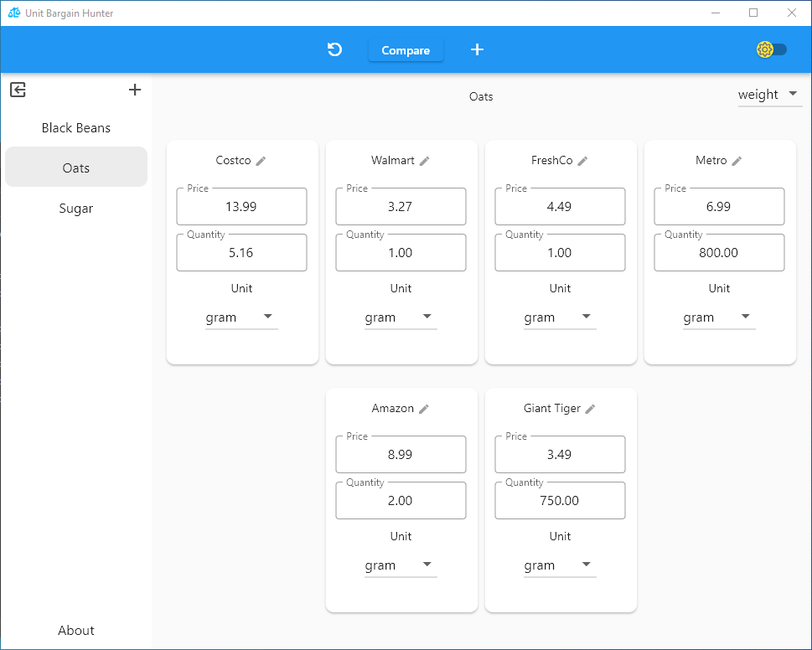Click Costco's Price field 13.99
The height and width of the screenshot is (650, 812).
tap(241, 207)
